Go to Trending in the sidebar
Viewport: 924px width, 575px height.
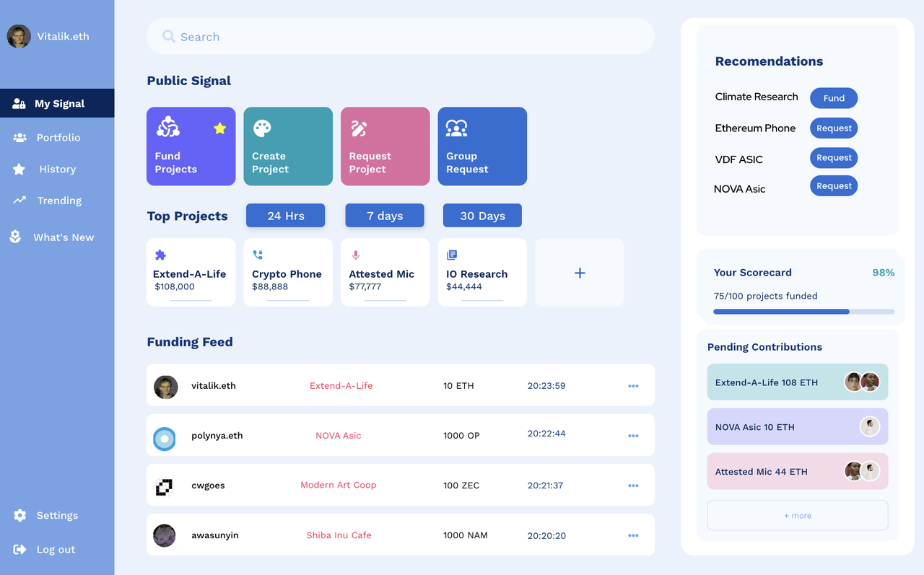58,201
